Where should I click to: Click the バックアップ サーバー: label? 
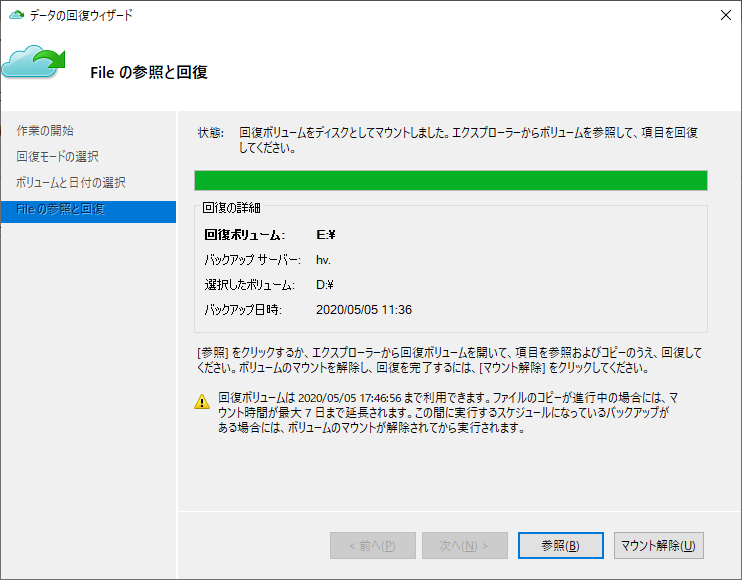[252, 260]
